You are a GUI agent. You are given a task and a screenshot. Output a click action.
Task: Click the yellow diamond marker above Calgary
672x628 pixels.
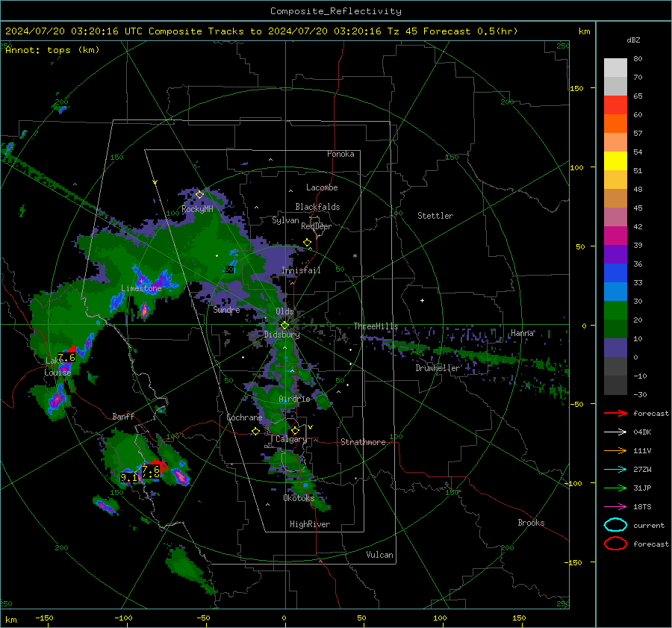pos(295,430)
